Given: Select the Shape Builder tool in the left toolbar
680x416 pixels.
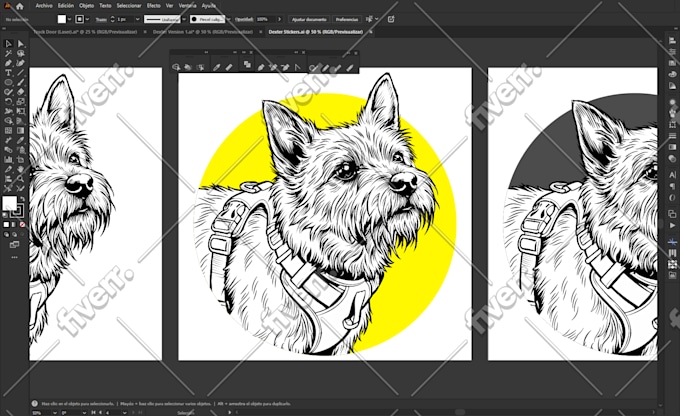Looking at the screenshot, I should [8, 121].
